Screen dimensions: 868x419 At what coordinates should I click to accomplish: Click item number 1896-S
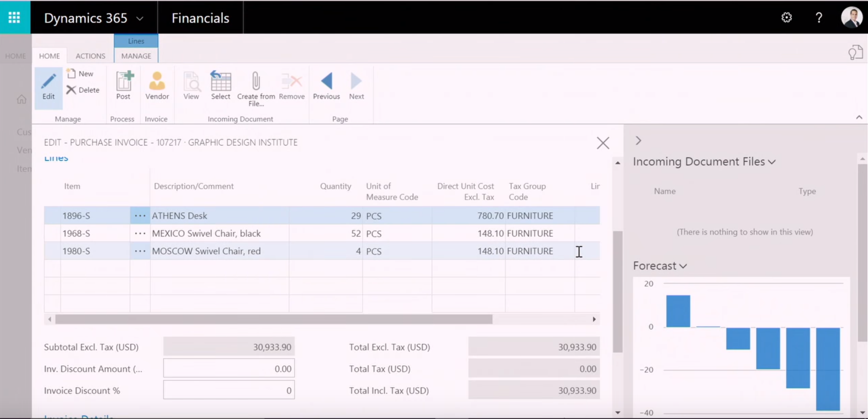tap(76, 216)
